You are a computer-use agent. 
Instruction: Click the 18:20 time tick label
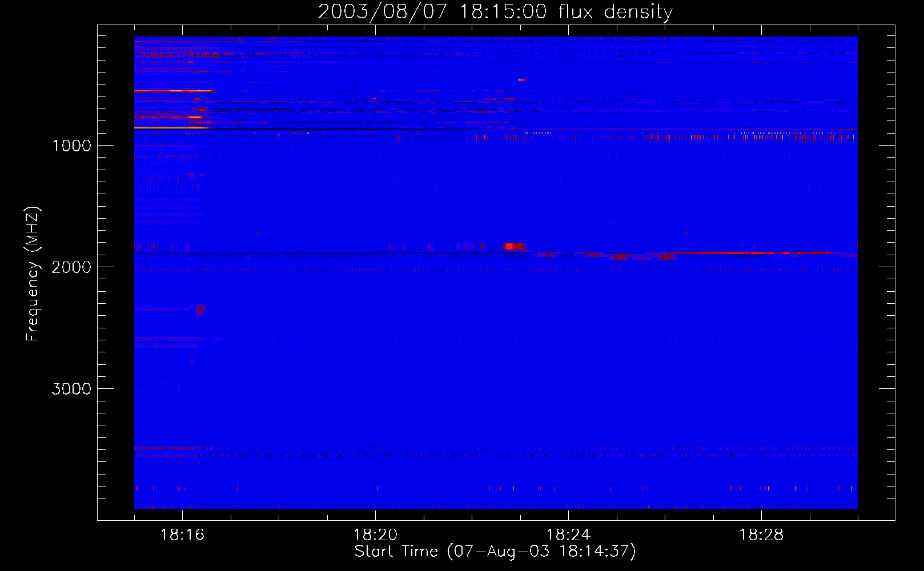(x=375, y=534)
